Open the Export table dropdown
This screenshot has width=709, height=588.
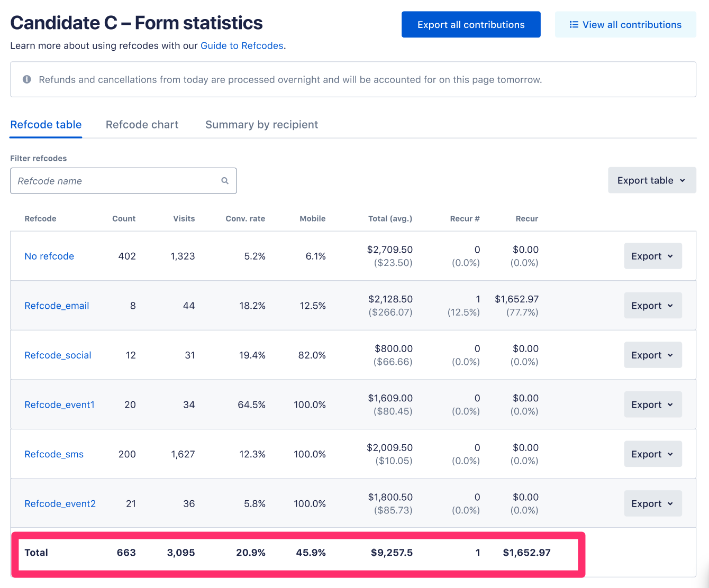[651, 180]
